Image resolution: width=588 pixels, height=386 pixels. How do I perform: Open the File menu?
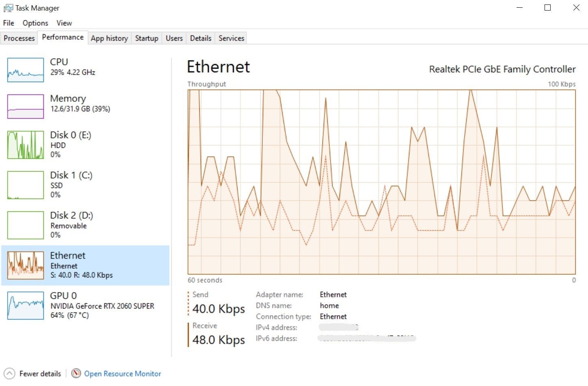click(x=9, y=23)
